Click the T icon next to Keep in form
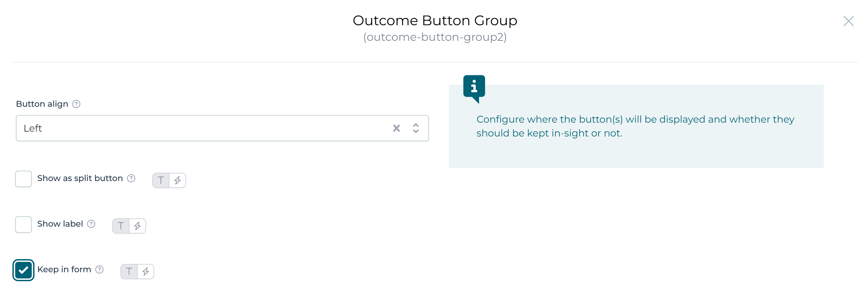868x304 pixels. 129,272
